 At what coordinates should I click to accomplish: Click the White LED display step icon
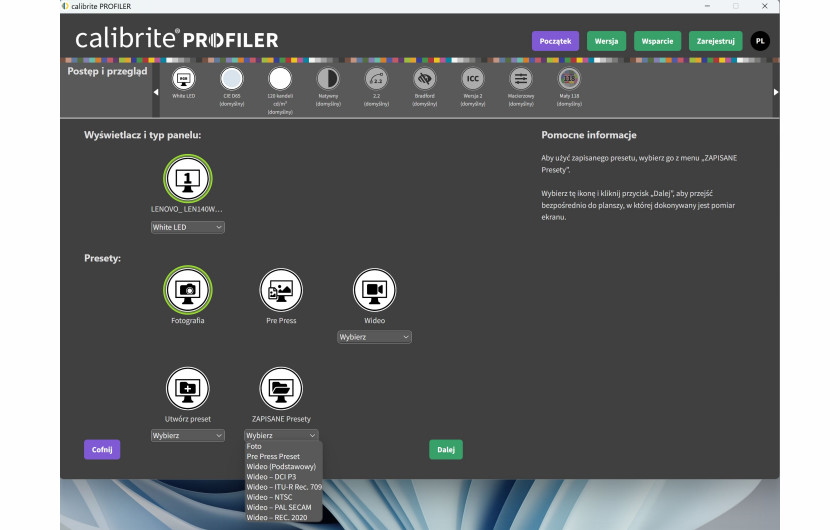pyautogui.click(x=183, y=79)
